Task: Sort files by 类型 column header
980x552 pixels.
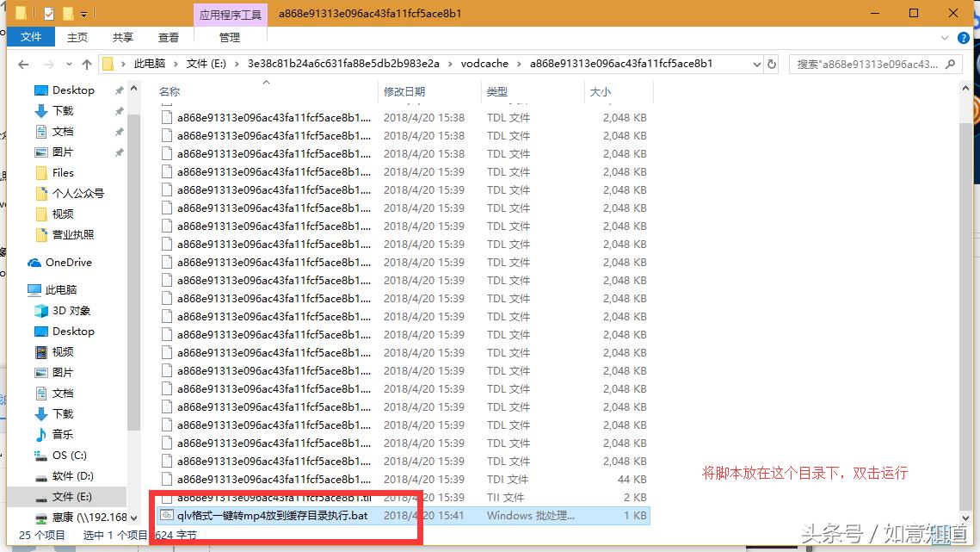Action: (x=496, y=91)
